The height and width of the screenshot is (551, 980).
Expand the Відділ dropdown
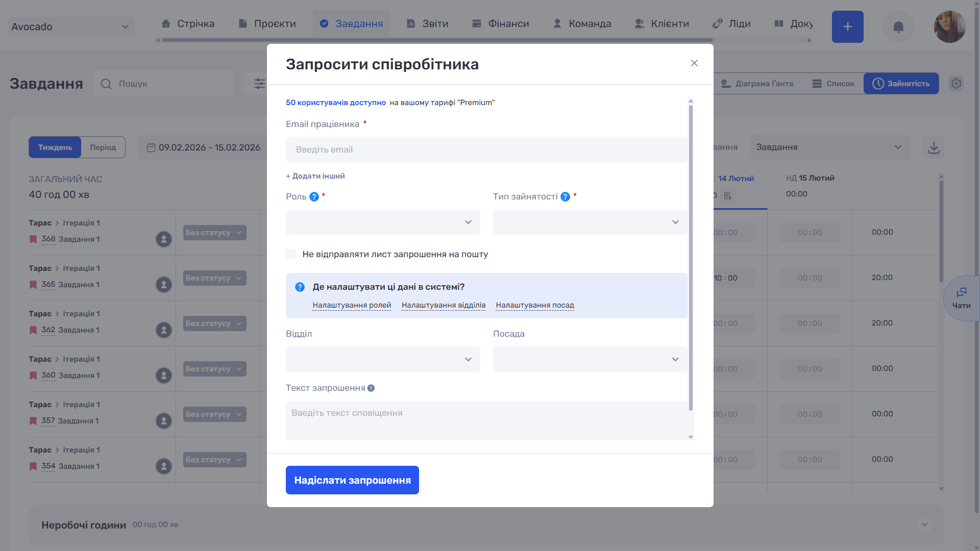[383, 359]
